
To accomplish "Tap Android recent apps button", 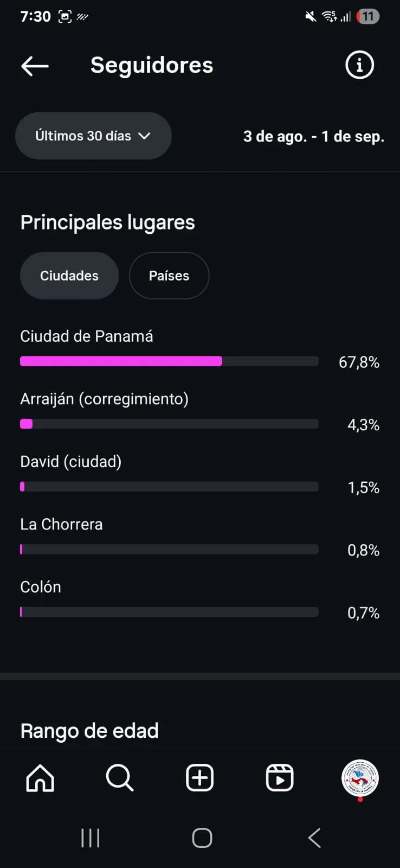I will click(x=90, y=838).
